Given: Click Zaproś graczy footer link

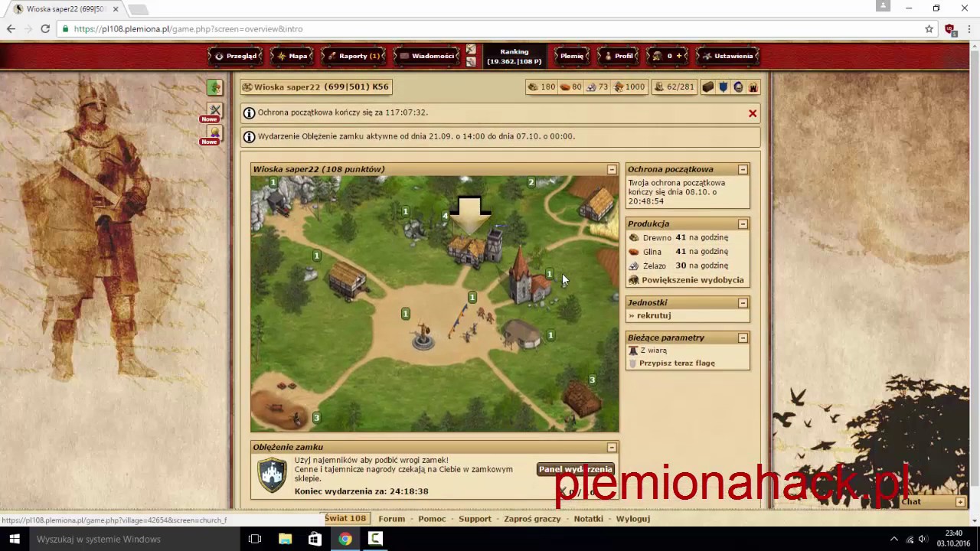Looking at the screenshot, I should pos(532,519).
